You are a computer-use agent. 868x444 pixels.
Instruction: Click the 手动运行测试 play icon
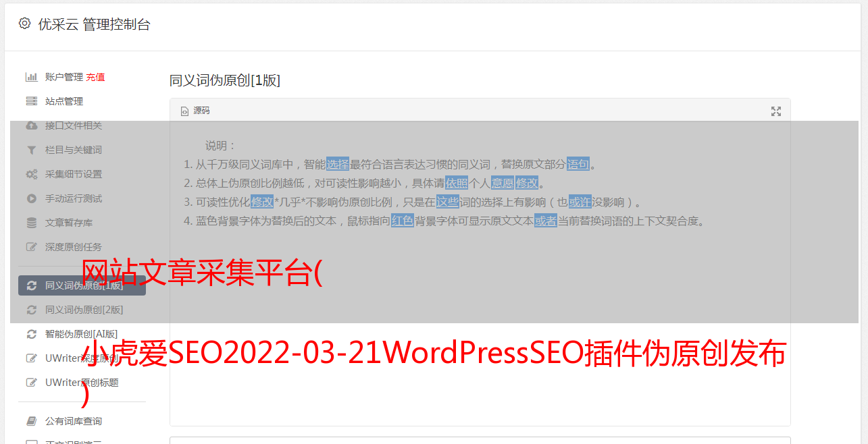[x=31, y=198]
